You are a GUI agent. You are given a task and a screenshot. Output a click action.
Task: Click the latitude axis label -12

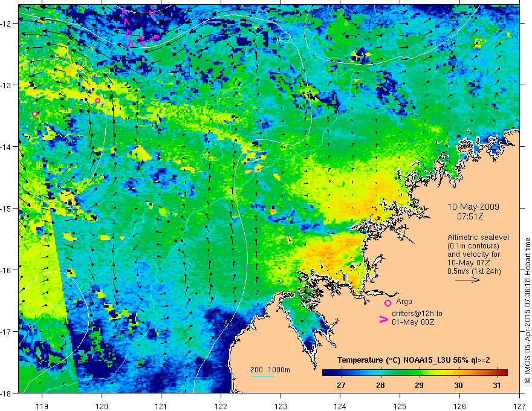[7, 24]
